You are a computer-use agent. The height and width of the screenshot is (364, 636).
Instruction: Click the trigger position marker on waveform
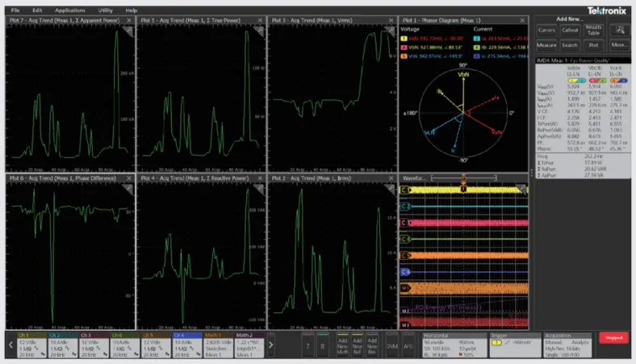coord(463,188)
